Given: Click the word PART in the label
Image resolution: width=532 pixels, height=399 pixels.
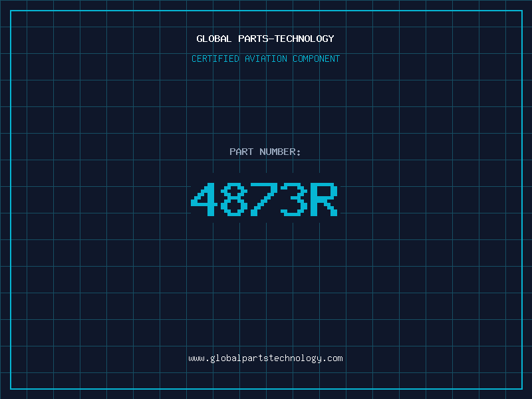Looking at the screenshot, I should point(241,152).
